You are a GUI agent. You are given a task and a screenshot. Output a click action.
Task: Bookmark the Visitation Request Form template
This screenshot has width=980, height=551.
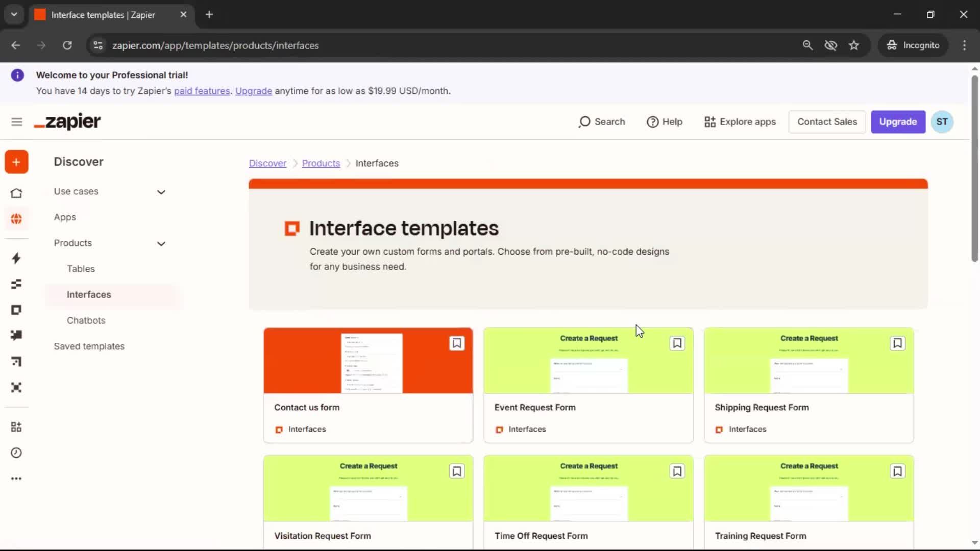tap(457, 471)
